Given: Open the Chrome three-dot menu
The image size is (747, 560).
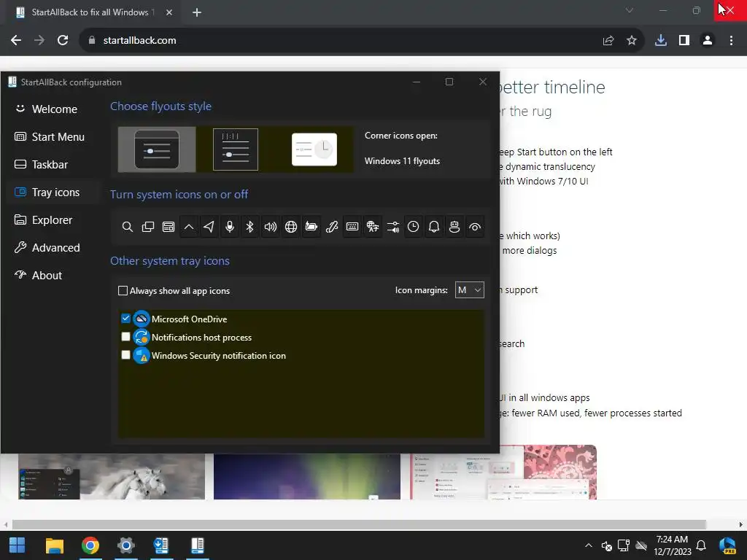Looking at the screenshot, I should coord(731,41).
